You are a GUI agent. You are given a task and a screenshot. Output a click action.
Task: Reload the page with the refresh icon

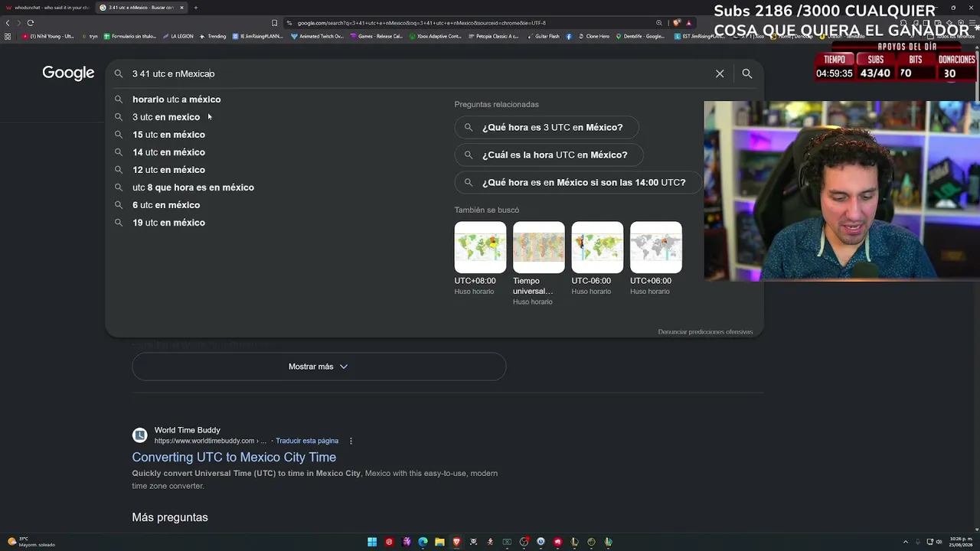pyautogui.click(x=31, y=23)
